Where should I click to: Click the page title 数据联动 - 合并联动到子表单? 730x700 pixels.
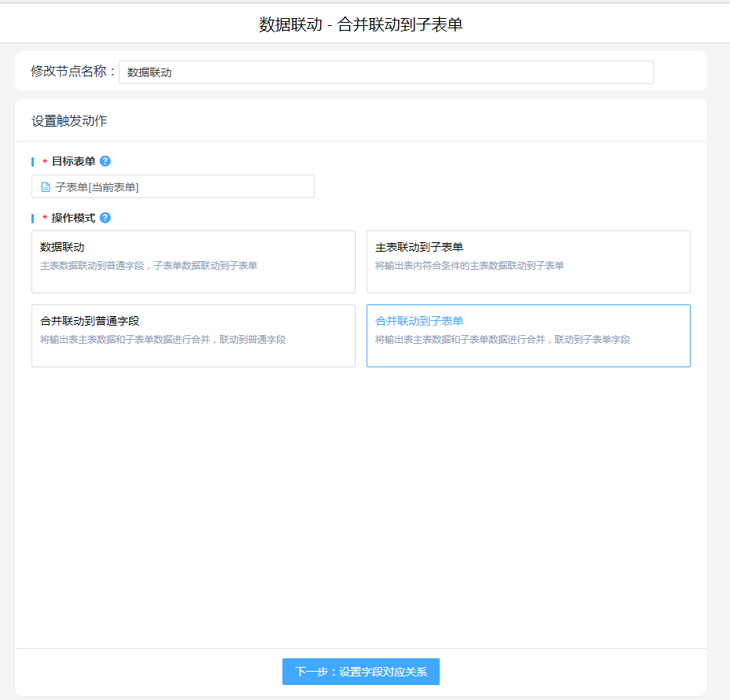pyautogui.click(x=361, y=24)
